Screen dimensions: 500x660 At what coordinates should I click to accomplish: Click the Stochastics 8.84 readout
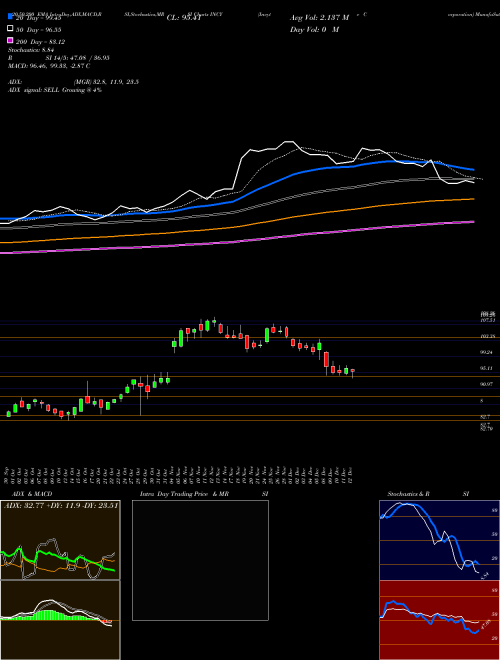click(32, 50)
